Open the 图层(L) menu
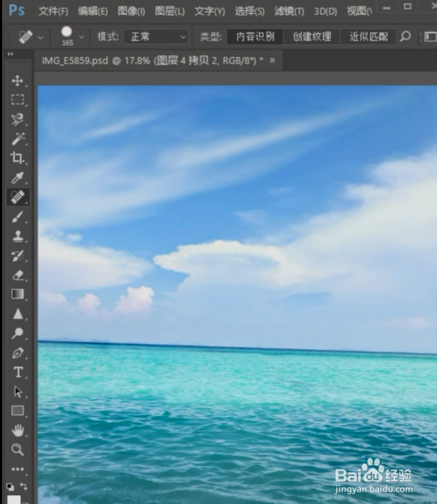This screenshot has height=504, width=437. (x=169, y=12)
